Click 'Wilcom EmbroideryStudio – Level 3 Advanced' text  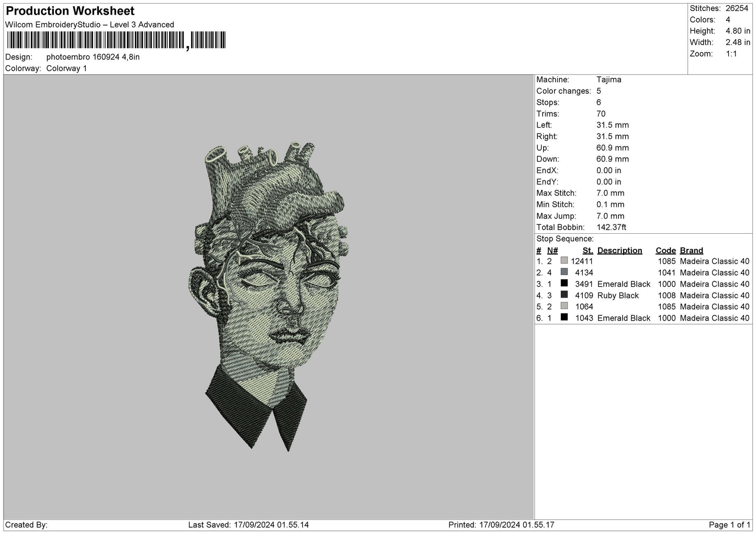coord(89,25)
